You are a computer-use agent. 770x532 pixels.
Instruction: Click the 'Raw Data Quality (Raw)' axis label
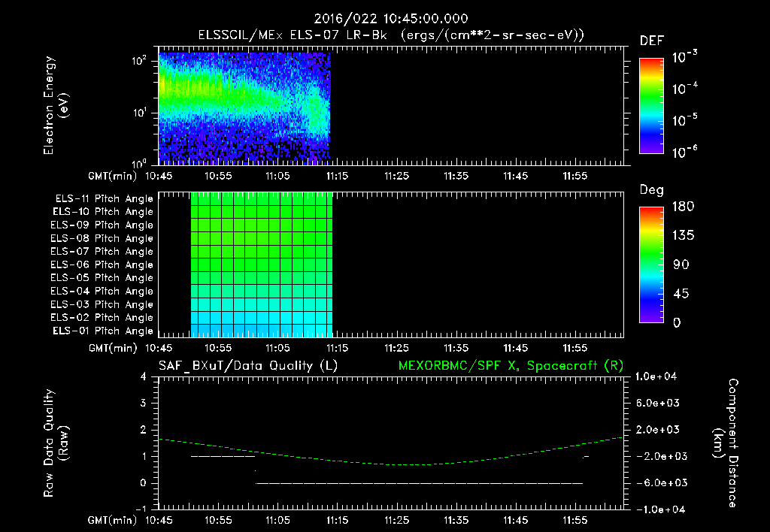56,443
